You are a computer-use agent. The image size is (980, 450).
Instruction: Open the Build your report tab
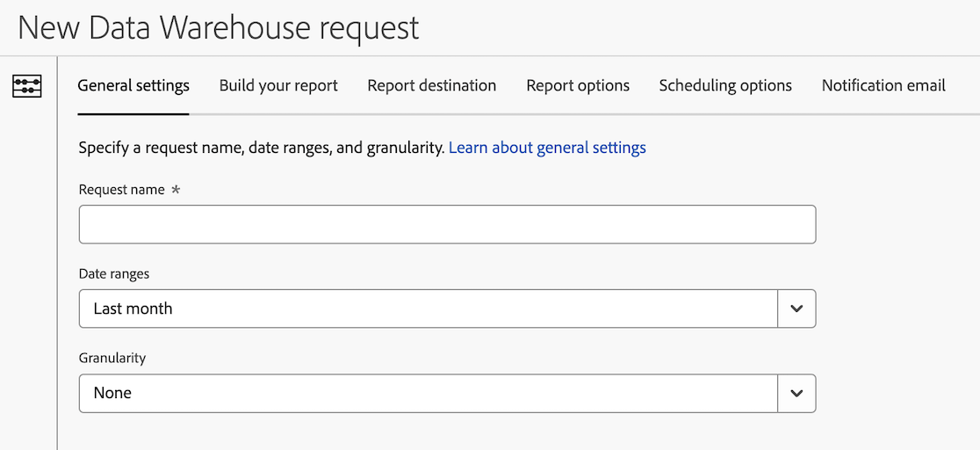click(278, 85)
